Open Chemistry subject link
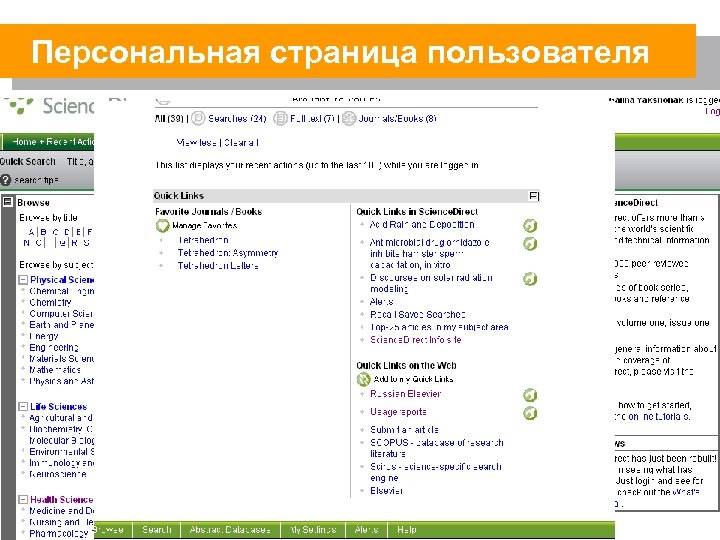The image size is (720, 540). 51,302
